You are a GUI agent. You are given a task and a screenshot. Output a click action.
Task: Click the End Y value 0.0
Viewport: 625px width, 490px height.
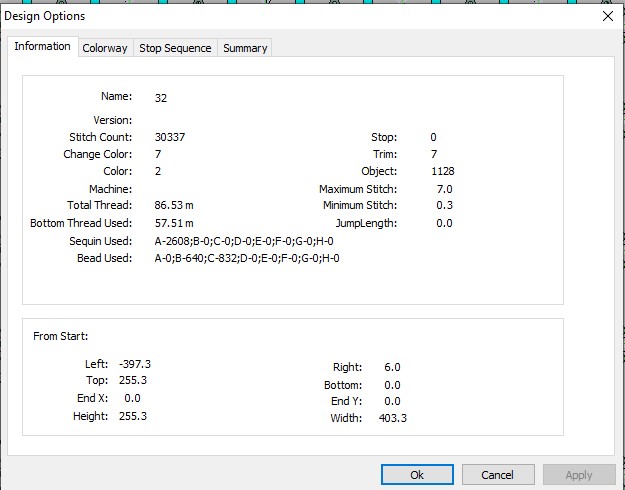[392, 401]
